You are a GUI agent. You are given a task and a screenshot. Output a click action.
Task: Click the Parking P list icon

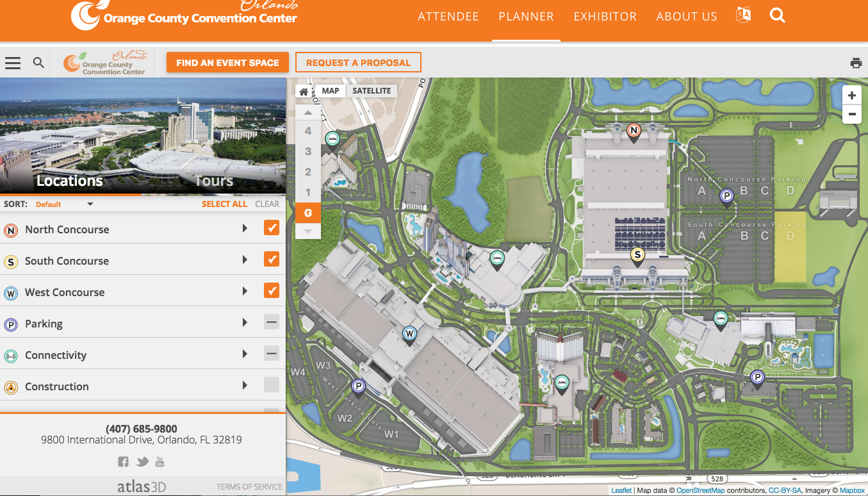(11, 324)
